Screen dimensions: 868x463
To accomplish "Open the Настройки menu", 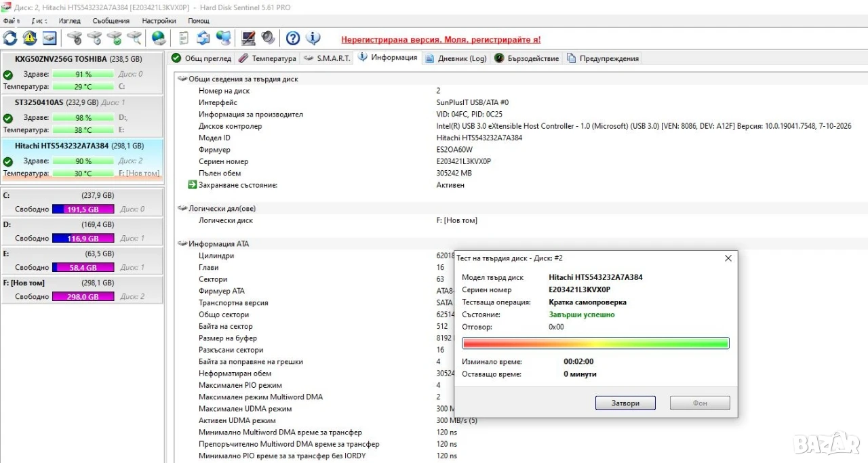I will 159,21.
